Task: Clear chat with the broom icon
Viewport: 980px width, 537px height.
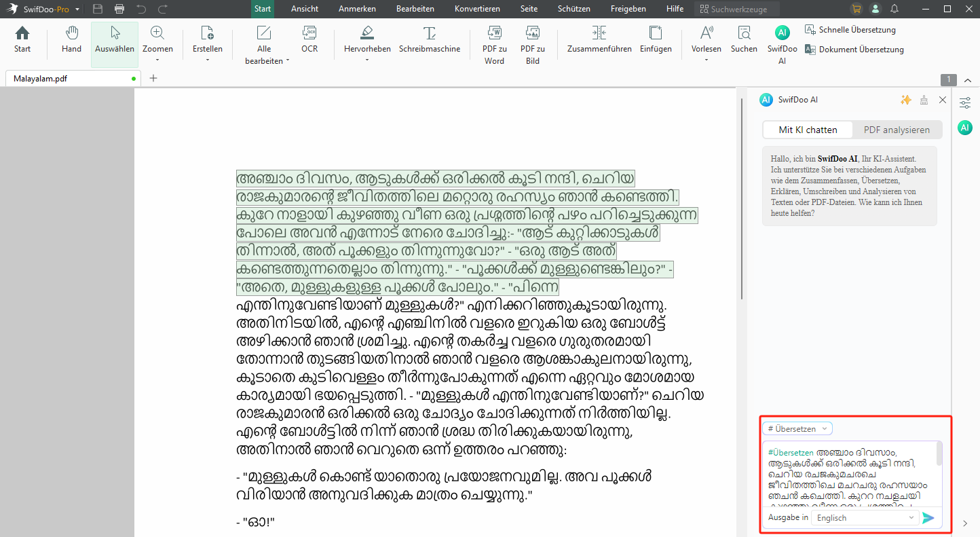Action: click(924, 100)
